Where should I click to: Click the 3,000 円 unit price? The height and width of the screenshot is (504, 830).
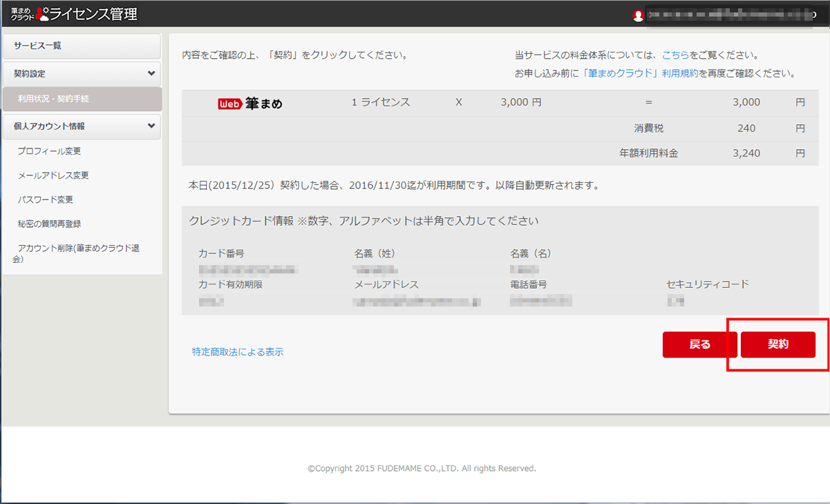(x=521, y=102)
